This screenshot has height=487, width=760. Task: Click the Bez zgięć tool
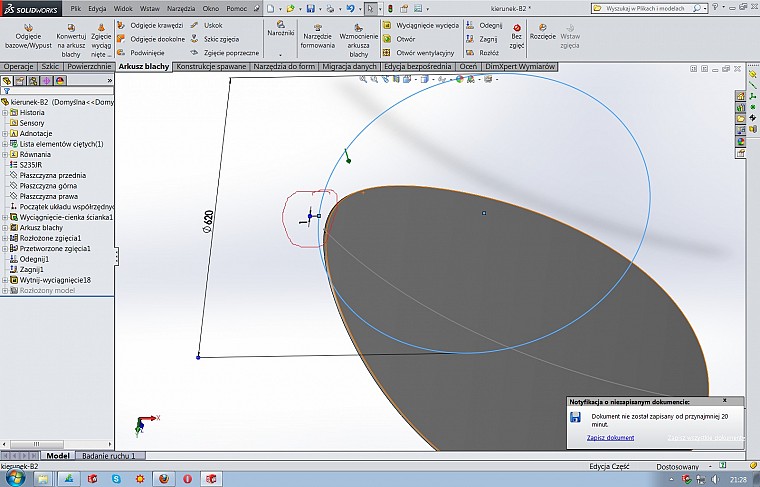[517, 36]
